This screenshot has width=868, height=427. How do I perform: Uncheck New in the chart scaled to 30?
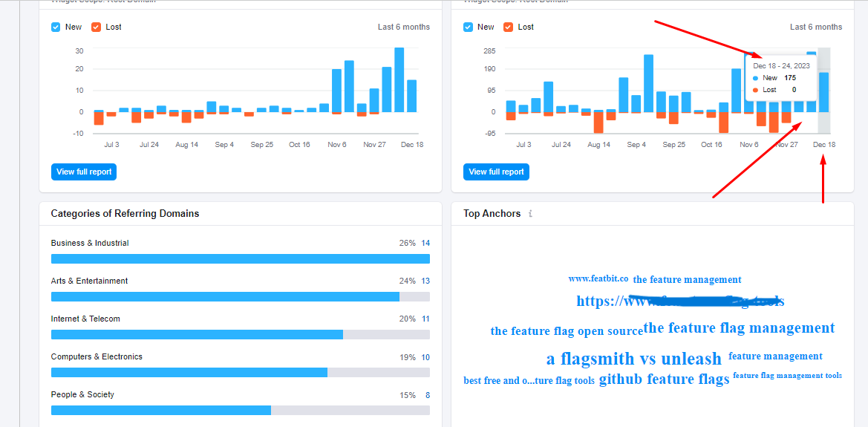pos(56,27)
